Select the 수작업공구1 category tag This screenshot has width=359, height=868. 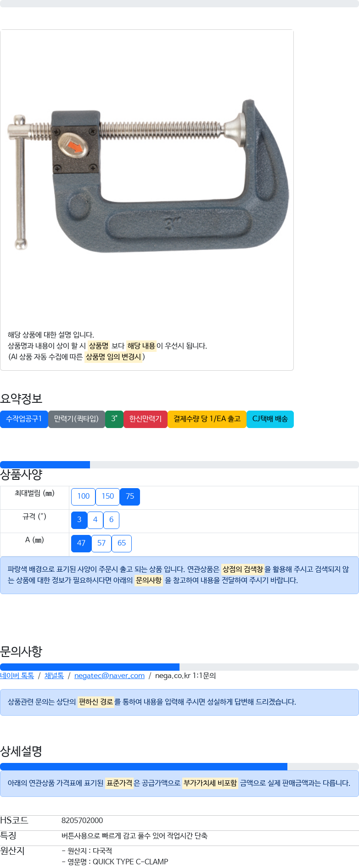pos(24,419)
